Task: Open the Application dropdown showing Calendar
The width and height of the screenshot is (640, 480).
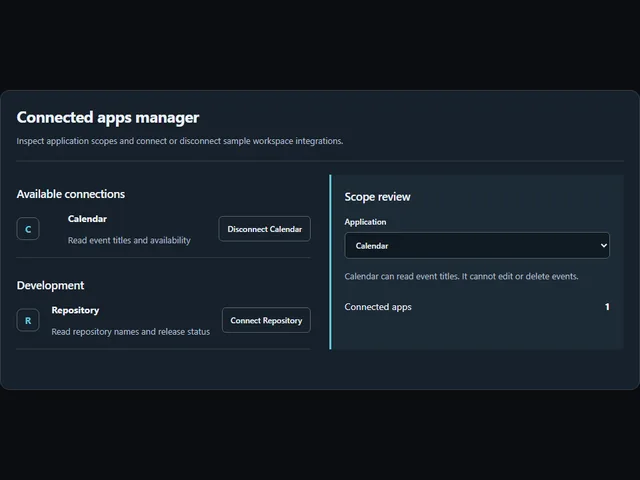Action: [x=477, y=246]
